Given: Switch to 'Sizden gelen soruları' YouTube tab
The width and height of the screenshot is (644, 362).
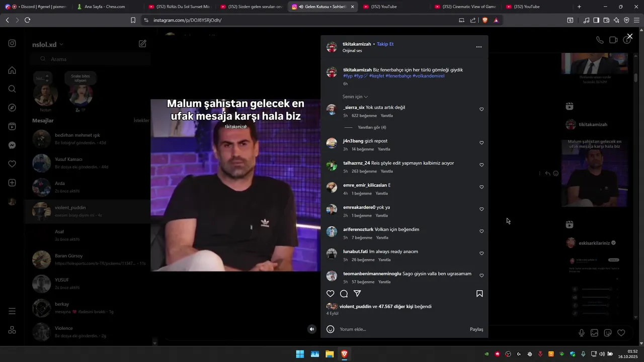Looking at the screenshot, I should coord(251,7).
